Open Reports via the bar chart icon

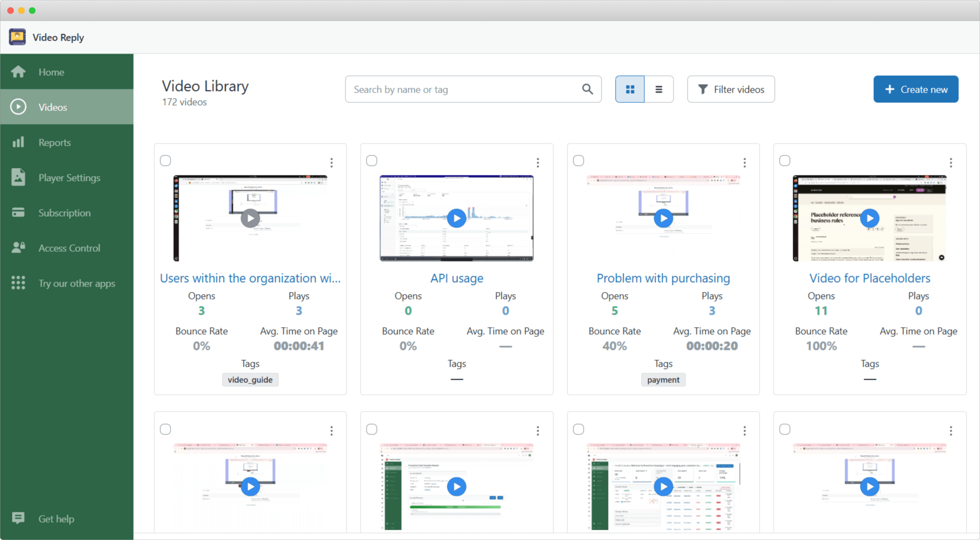point(18,142)
